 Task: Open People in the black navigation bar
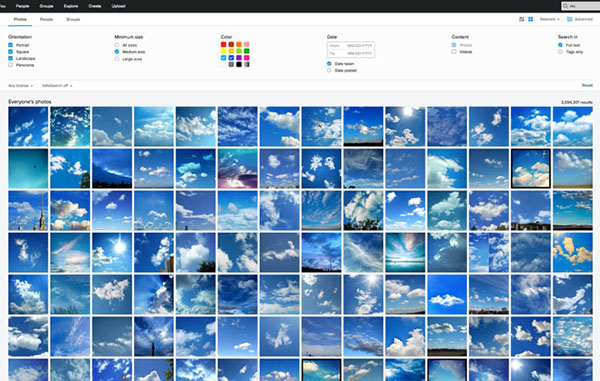click(23, 6)
